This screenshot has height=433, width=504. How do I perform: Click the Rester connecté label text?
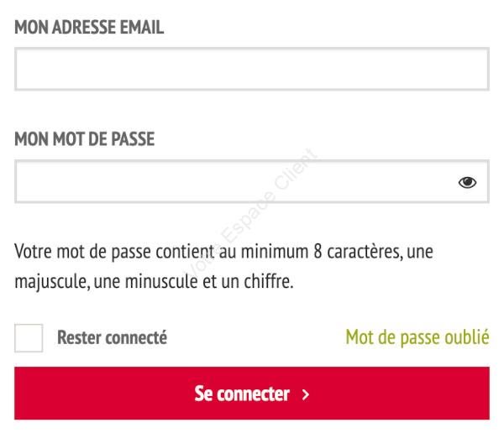(112, 337)
